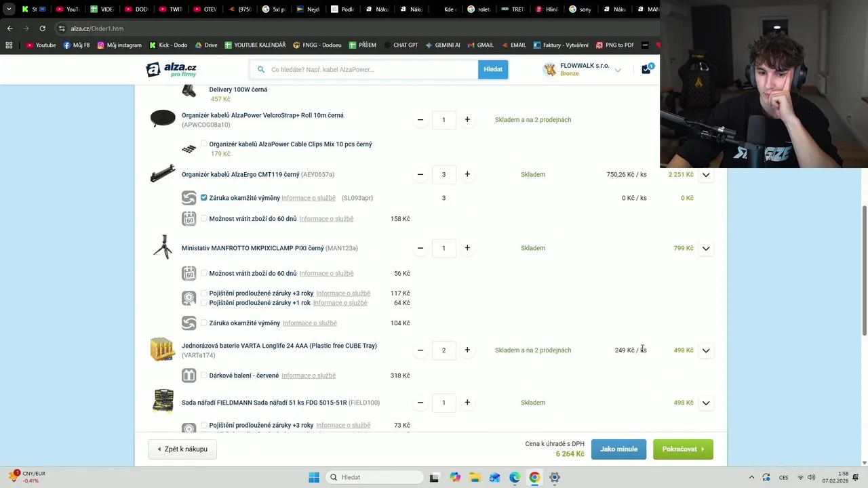This screenshot has height=488, width=868.
Task: Open Informace o službě link next to Dárkové balení
Action: (x=309, y=375)
